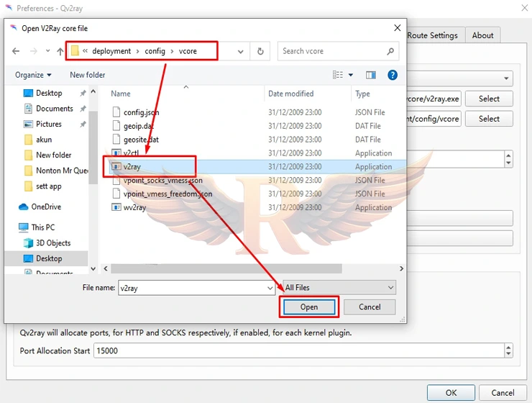Click the Help question mark icon
532x403 pixels.
[x=393, y=75]
